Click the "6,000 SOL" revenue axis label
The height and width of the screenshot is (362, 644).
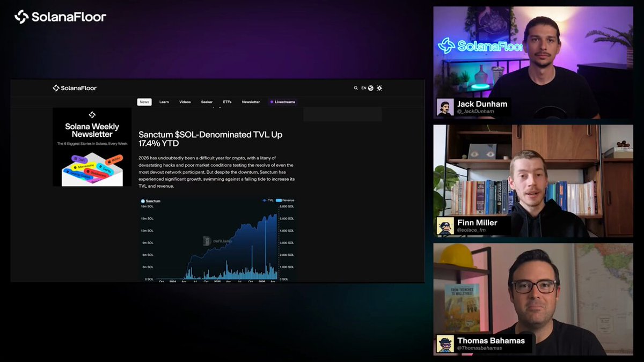(287, 206)
